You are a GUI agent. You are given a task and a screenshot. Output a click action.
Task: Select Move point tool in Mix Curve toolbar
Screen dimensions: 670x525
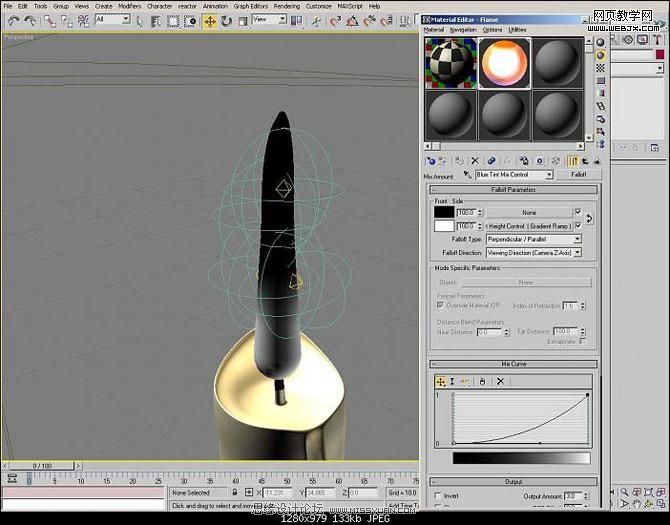pos(441,381)
